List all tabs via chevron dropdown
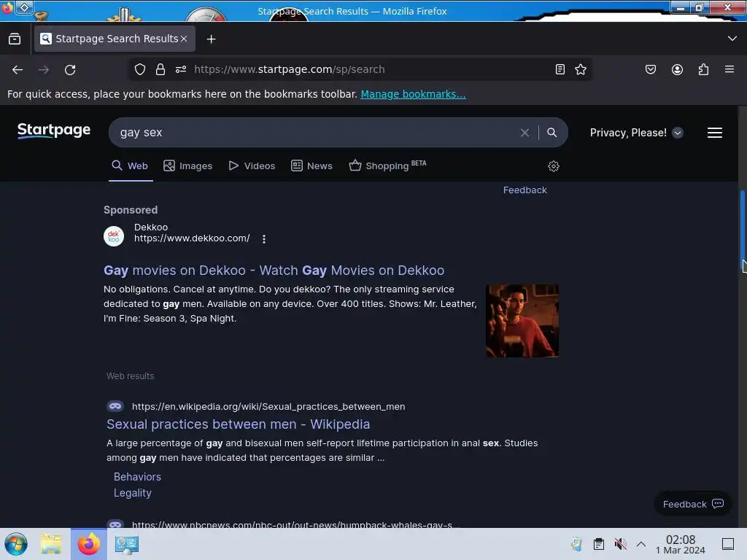The width and height of the screenshot is (747, 560). click(x=732, y=39)
